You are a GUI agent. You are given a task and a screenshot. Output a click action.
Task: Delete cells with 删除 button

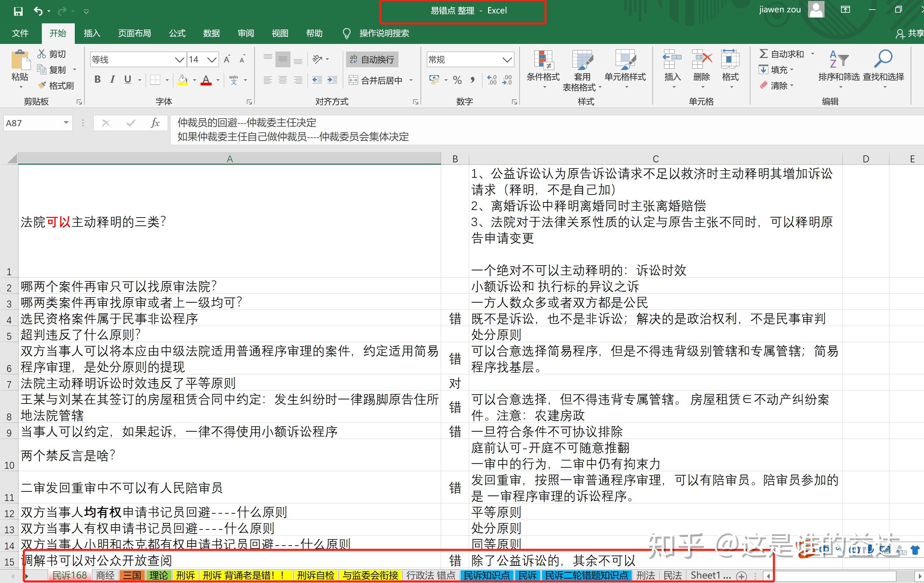click(701, 68)
